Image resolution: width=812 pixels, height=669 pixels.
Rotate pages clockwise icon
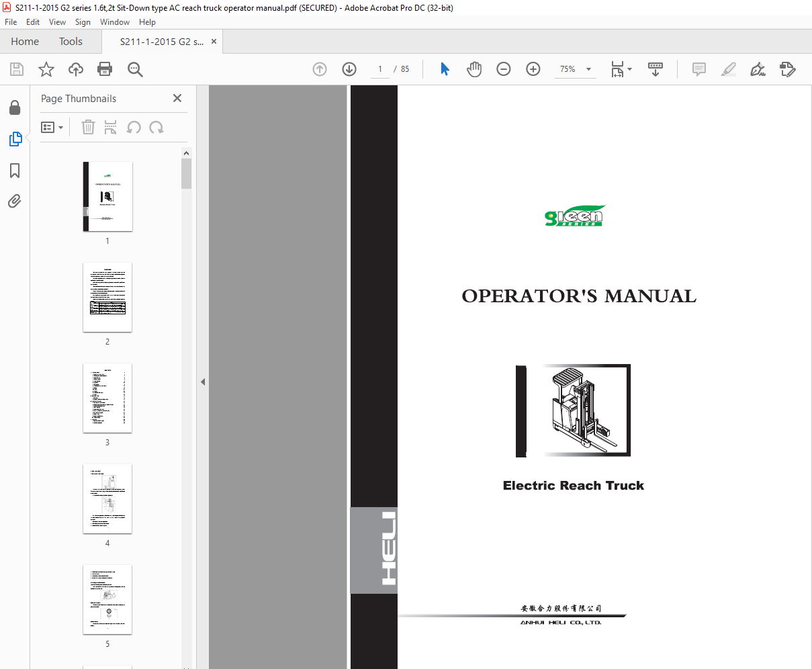tap(156, 127)
